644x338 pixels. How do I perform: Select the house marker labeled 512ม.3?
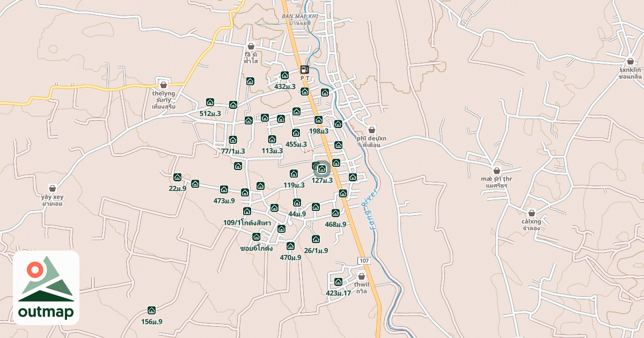click(210, 102)
